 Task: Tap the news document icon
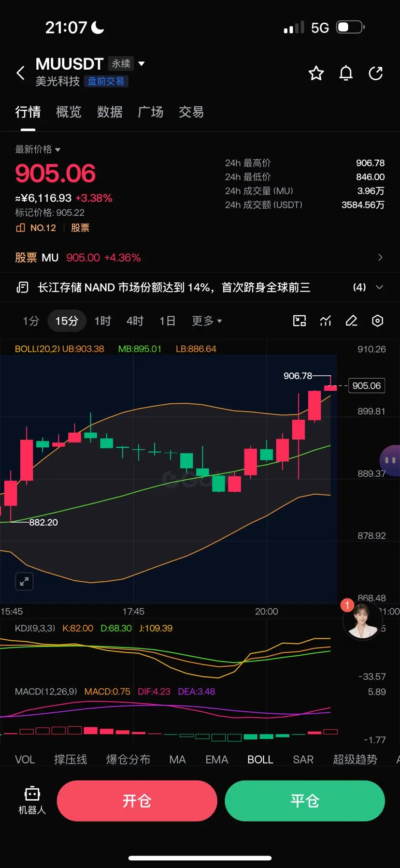(22, 288)
